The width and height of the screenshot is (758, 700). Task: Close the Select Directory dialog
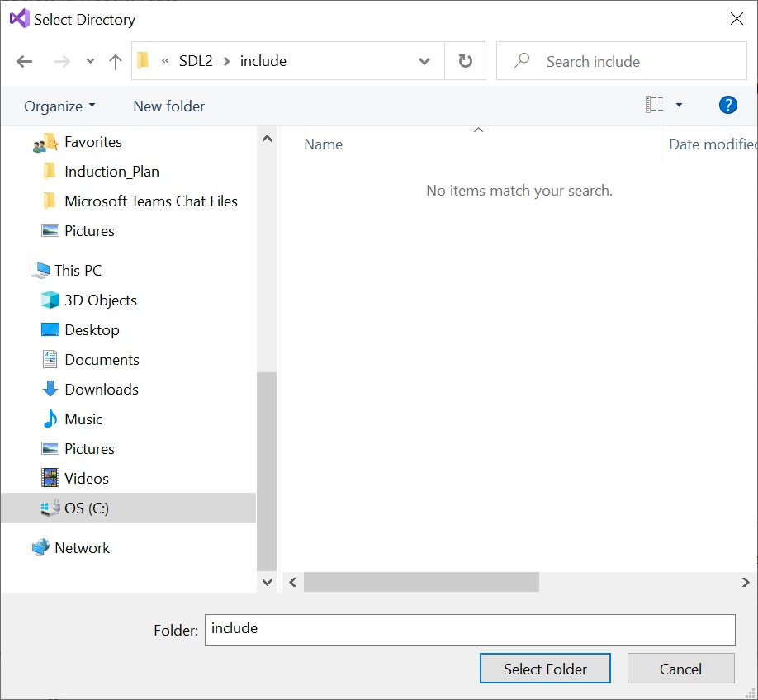tap(737, 19)
